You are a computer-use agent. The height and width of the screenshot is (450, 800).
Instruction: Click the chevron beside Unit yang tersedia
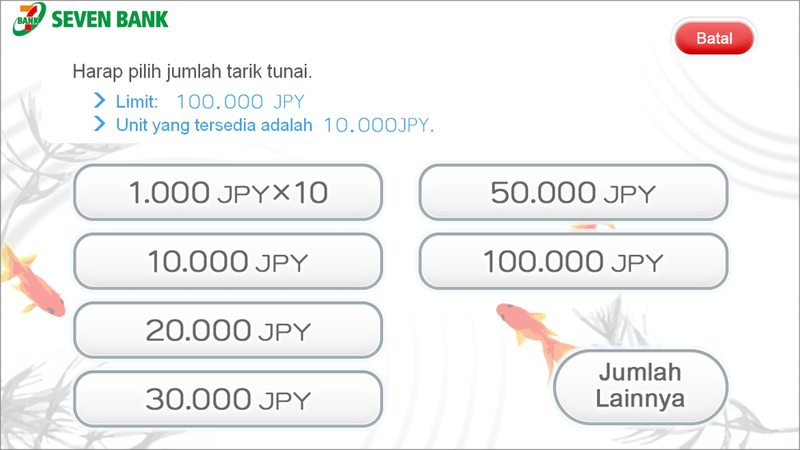(99, 124)
